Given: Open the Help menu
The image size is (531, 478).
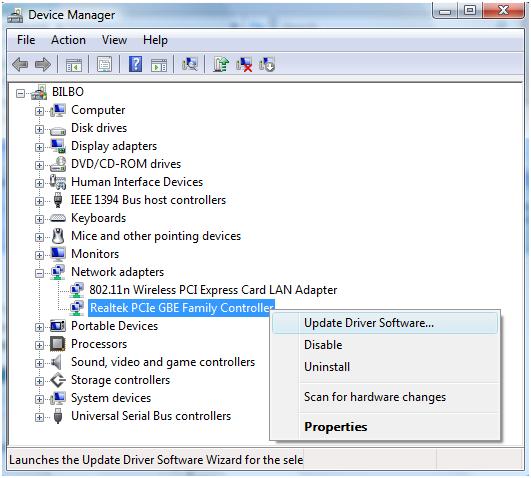Looking at the screenshot, I should (x=155, y=40).
